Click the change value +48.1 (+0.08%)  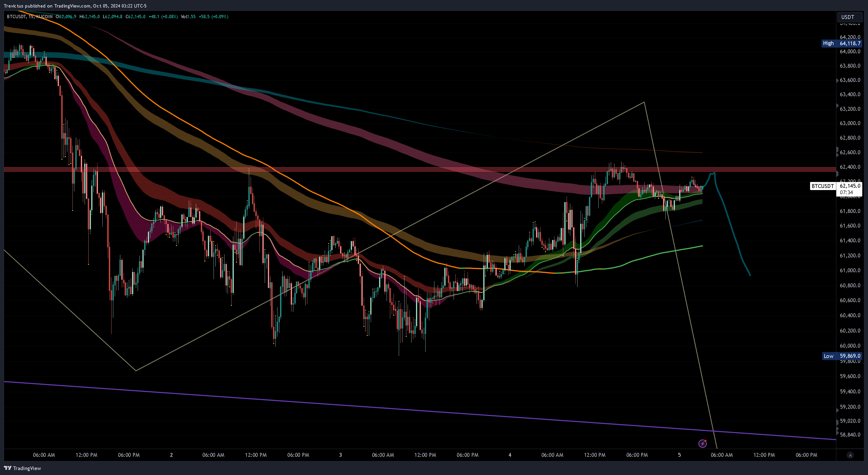click(163, 17)
